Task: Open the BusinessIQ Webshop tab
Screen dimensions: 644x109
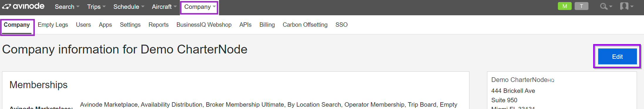Action: tap(204, 25)
